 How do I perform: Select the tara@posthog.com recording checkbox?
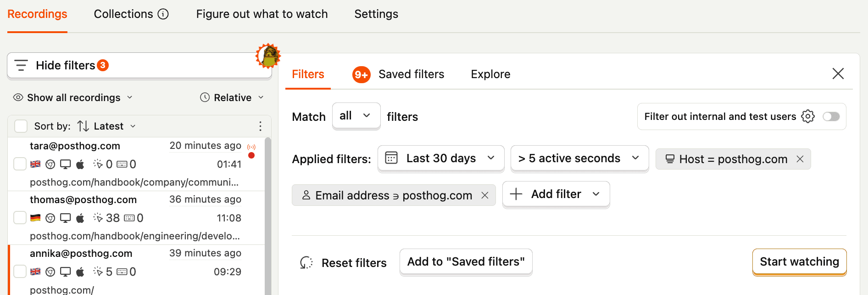20,164
